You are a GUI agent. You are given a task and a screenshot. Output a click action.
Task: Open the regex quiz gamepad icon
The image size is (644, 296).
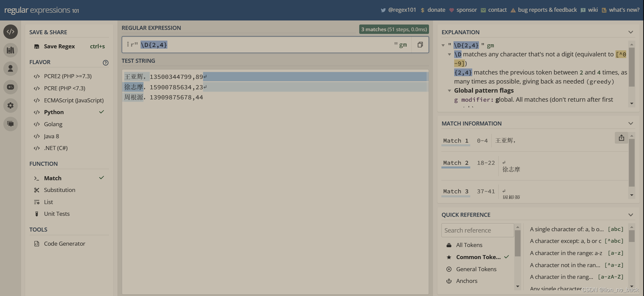(x=10, y=87)
